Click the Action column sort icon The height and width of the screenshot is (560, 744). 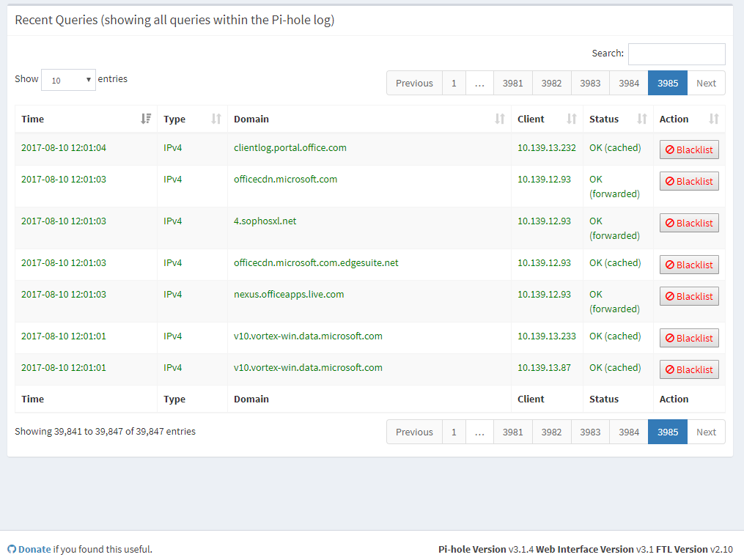[x=714, y=119]
